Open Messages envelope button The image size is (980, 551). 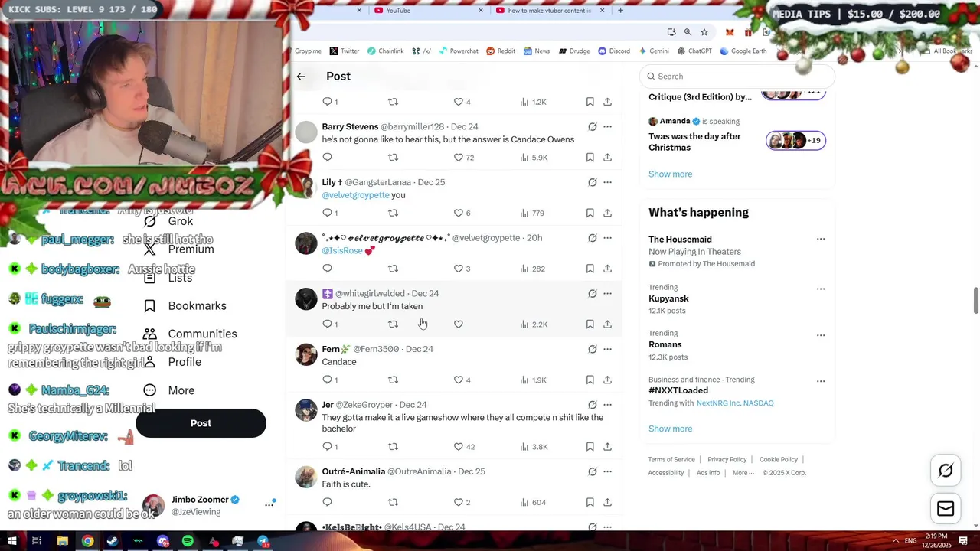946,509
